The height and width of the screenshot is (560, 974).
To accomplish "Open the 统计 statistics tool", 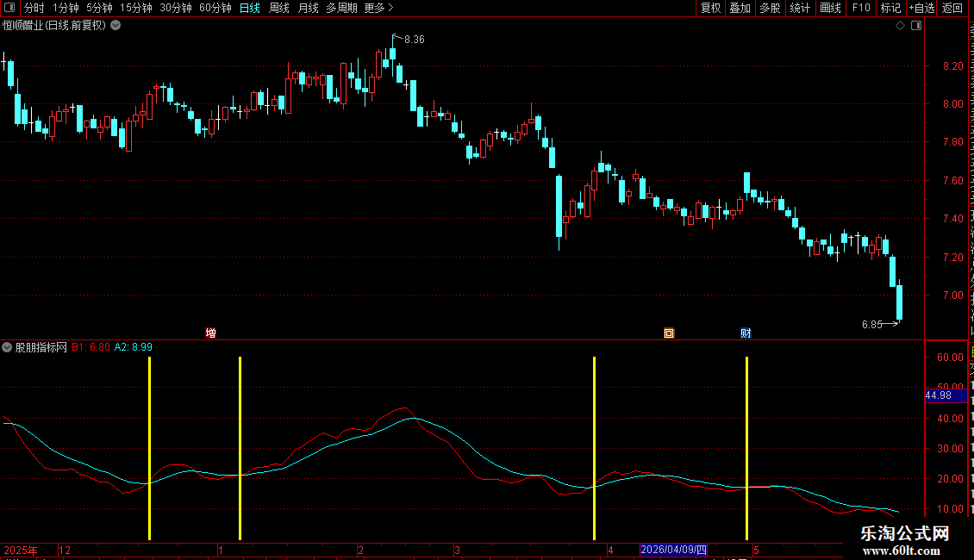I will click(799, 8).
